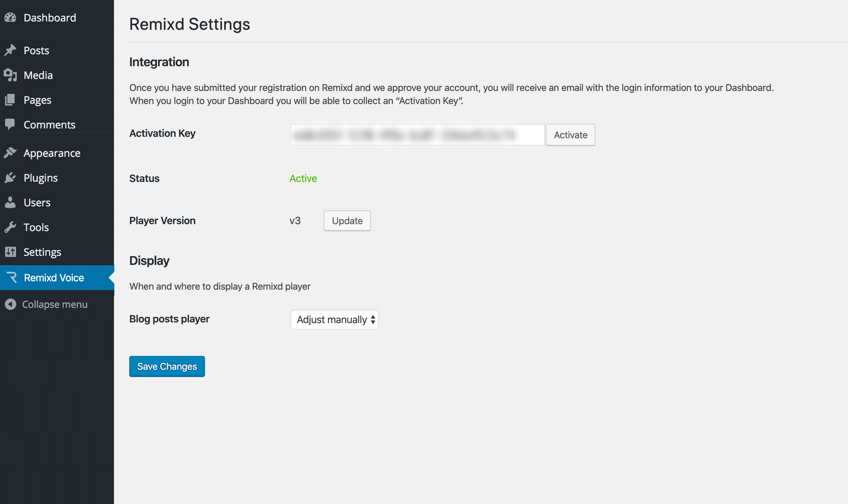Click the Tools wrench icon
The image size is (848, 504).
(x=10, y=227)
